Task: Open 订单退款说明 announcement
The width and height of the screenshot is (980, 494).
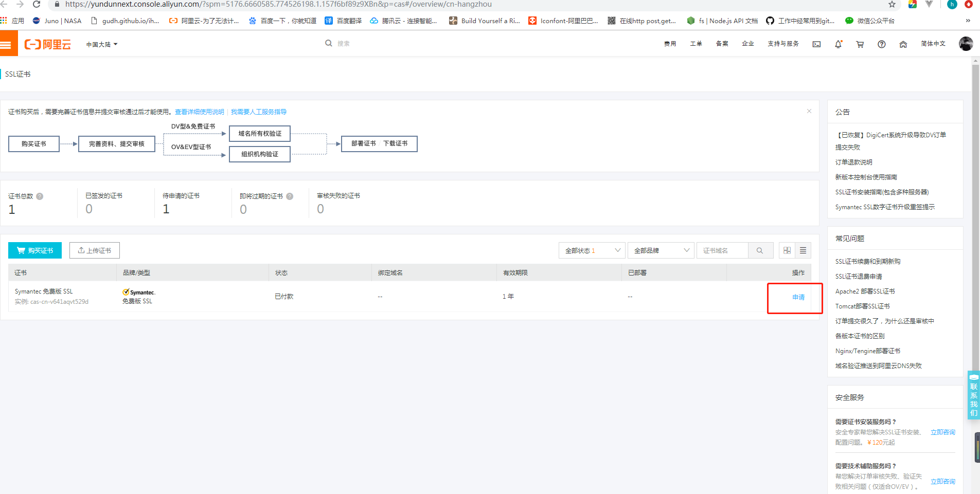Action: point(853,162)
